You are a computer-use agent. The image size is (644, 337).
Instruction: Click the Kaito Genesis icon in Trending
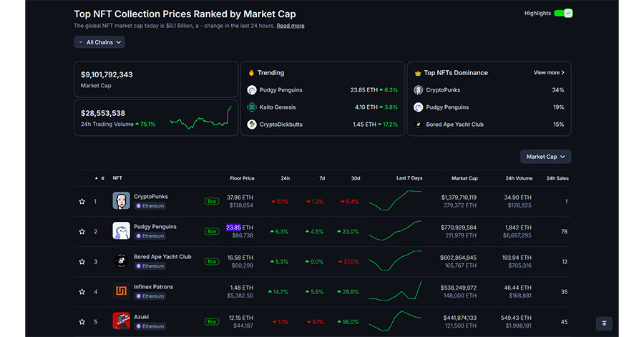pos(252,107)
